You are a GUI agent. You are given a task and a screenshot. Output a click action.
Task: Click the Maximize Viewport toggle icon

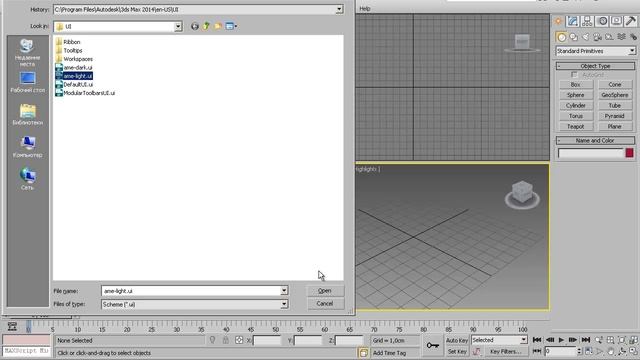tap(633, 351)
